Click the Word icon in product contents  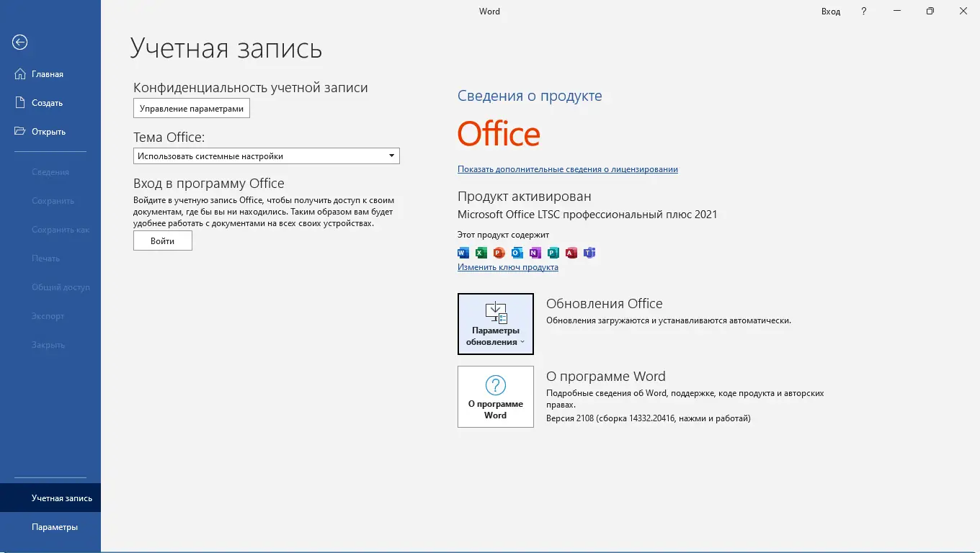point(463,253)
